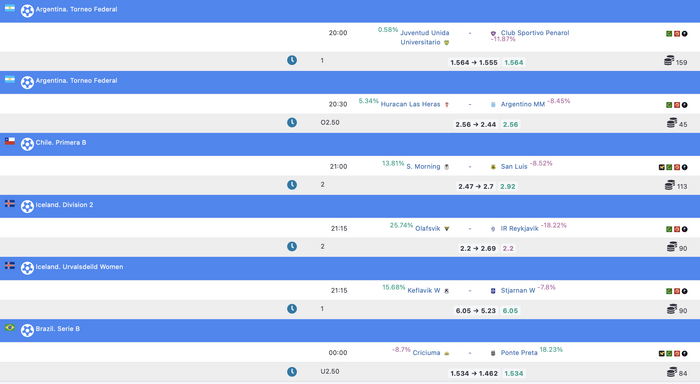Viewport: 700px width, 384px height.
Task: Click the Stjarnan W team crest icon
Action: click(493, 291)
